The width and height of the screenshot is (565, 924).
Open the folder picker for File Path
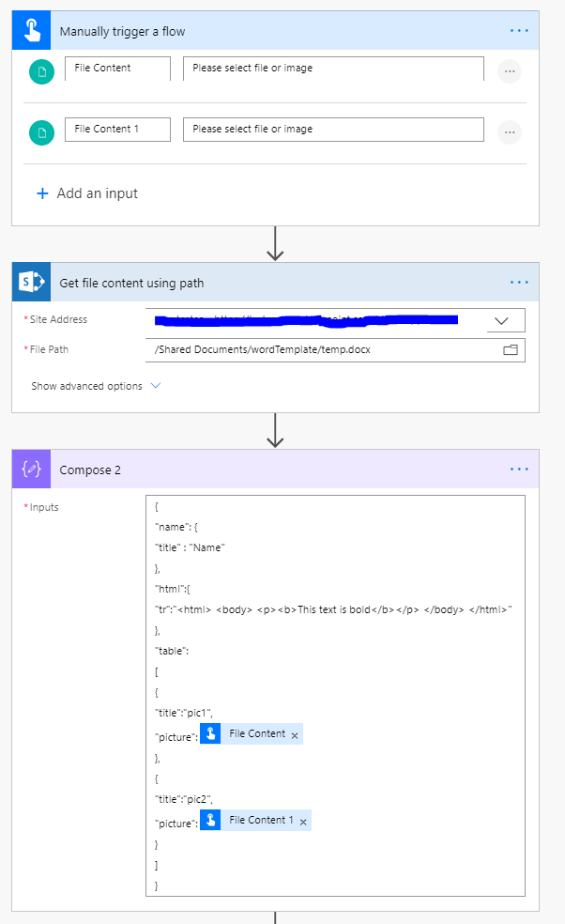510,349
